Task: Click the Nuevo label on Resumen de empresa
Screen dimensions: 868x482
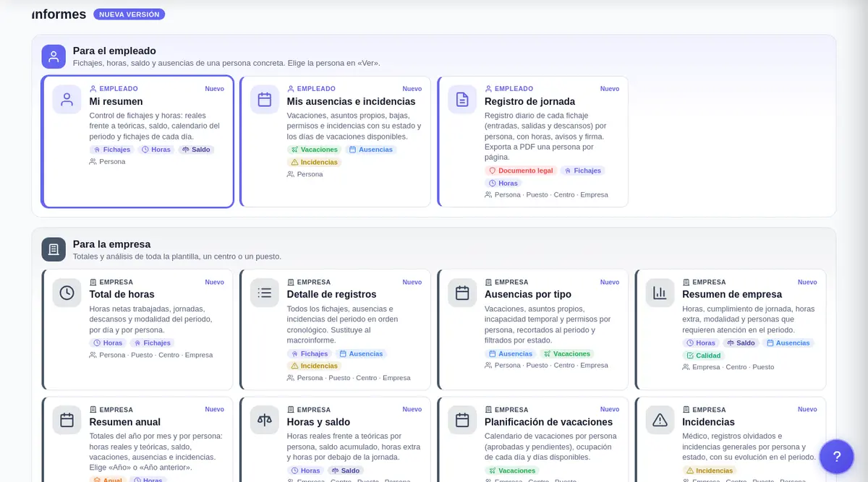Action: coord(807,282)
